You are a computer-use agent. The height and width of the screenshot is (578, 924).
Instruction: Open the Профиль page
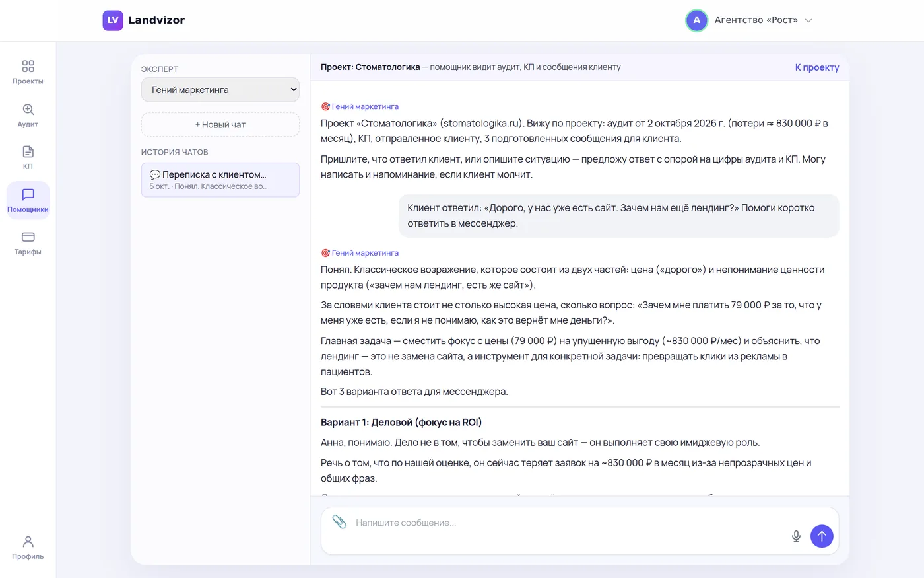[28, 548]
